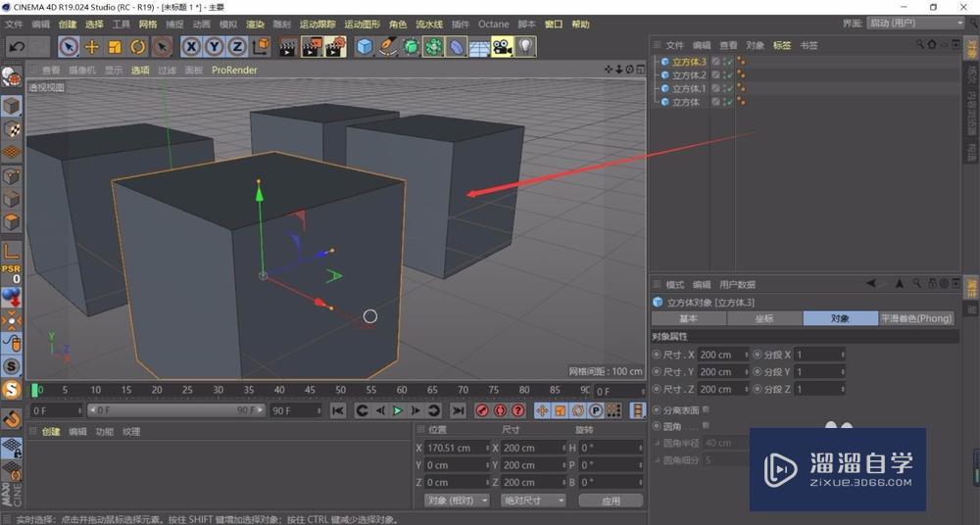Click the PSR reset icon
This screenshot has width=980, height=525.
point(11,273)
